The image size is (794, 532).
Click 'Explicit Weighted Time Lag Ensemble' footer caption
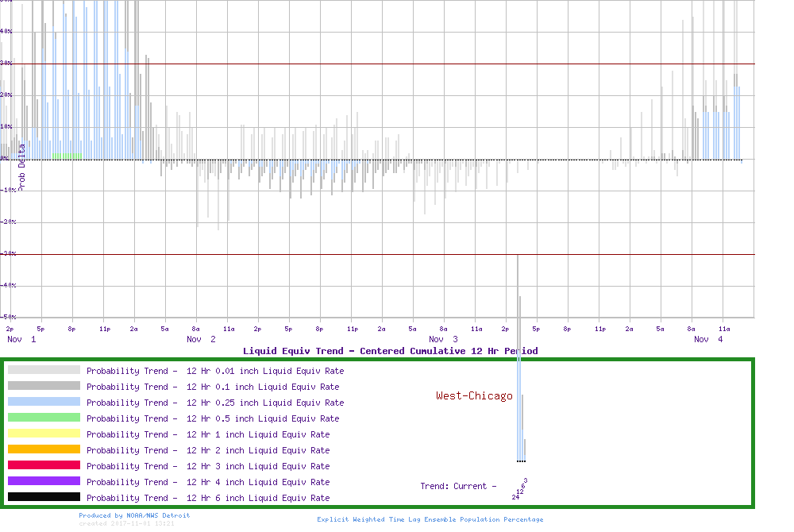(430, 519)
